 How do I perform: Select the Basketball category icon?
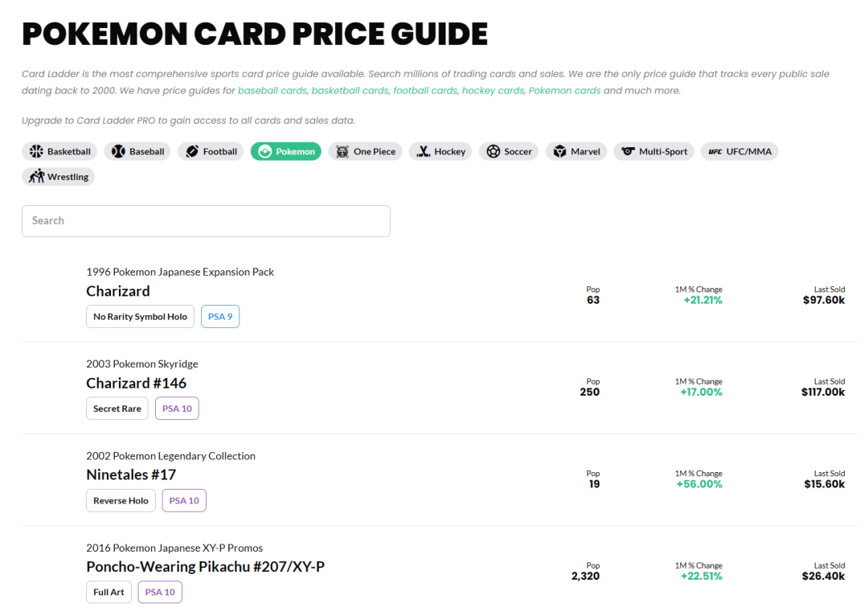36,151
